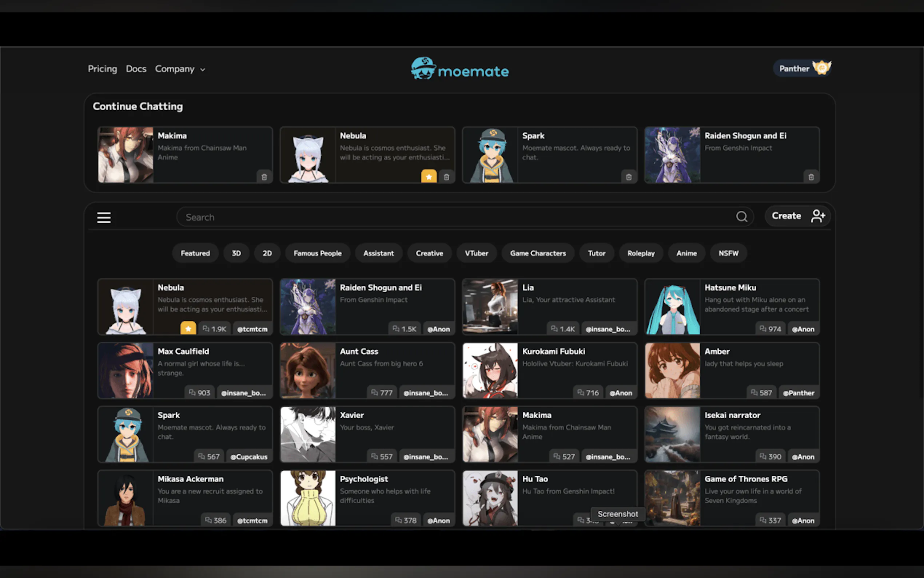Remove Raiden Shogun and Ei chat via trash icon
Viewport: 924px width, 578px height.
coord(811,177)
